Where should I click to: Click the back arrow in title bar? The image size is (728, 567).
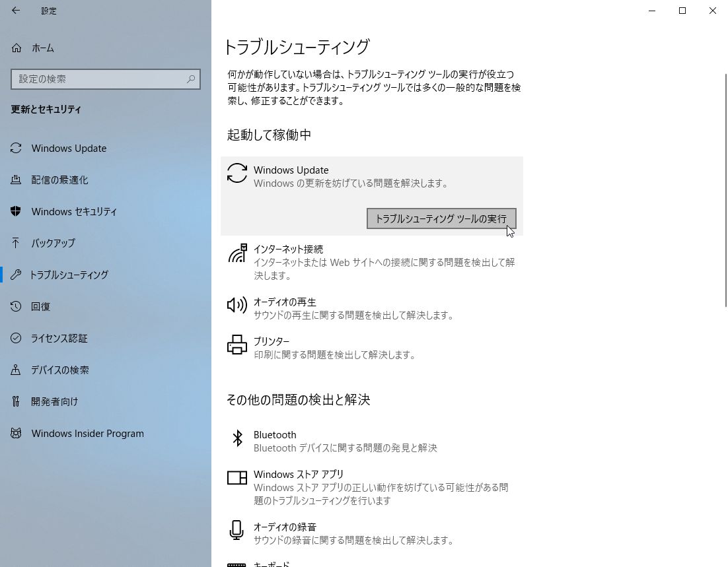click(16, 10)
